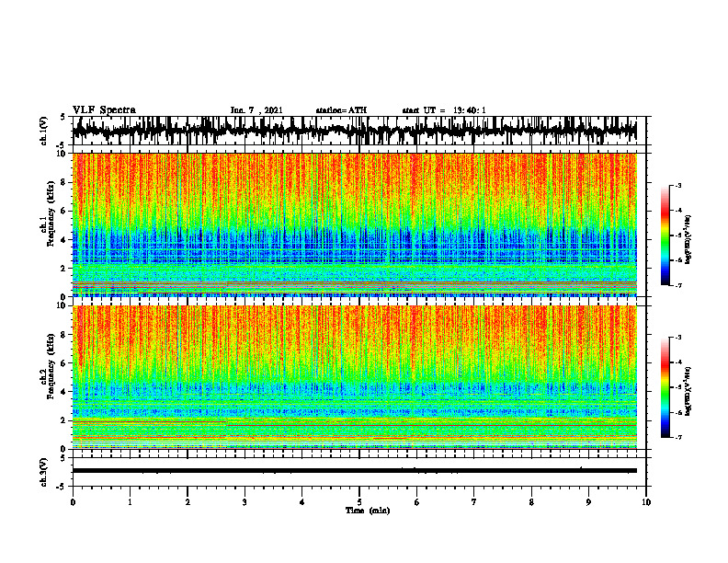The height and width of the screenshot is (563, 728).
Task: Click the ch.1 colorbar log(PSD) unit label
Action: (x=688, y=240)
